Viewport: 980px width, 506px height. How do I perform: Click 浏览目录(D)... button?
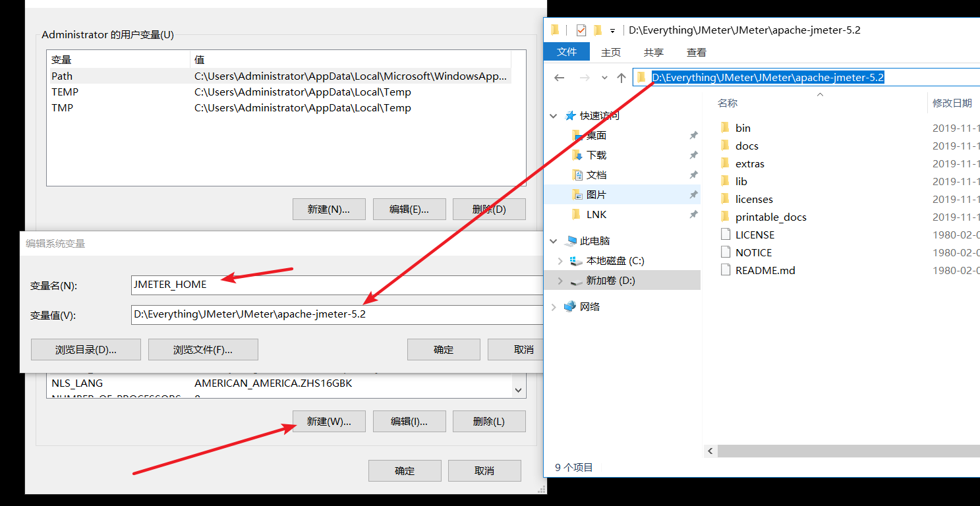coord(86,350)
